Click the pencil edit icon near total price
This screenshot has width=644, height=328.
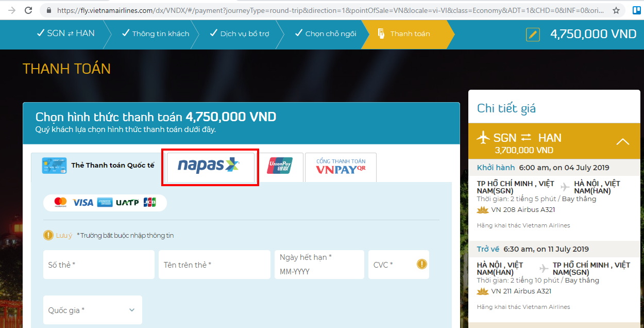click(533, 35)
